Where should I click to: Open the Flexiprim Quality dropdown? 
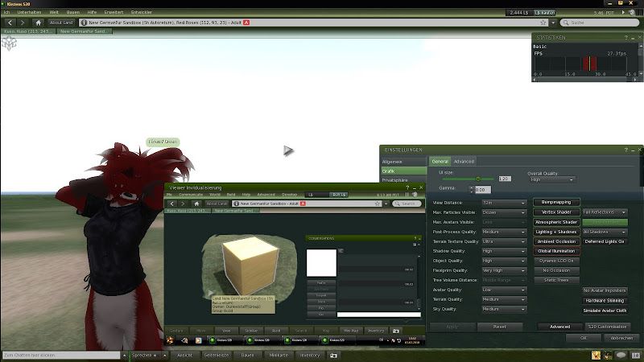(504, 270)
